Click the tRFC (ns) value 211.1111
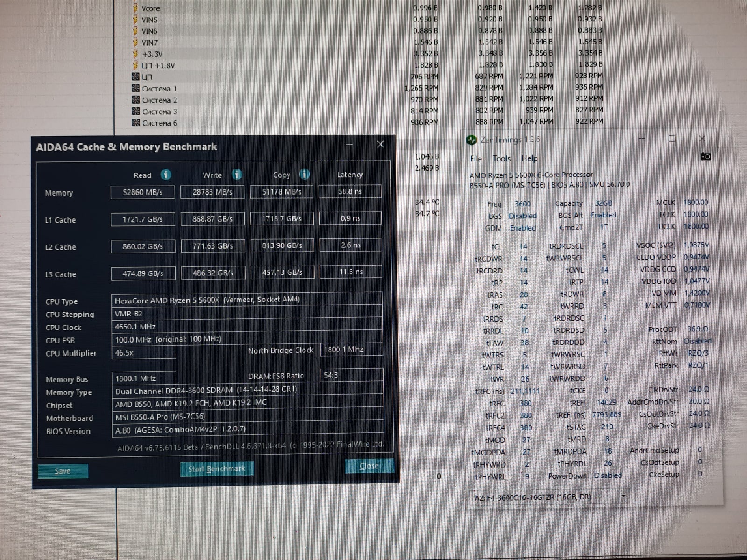747x560 pixels. 525,391
